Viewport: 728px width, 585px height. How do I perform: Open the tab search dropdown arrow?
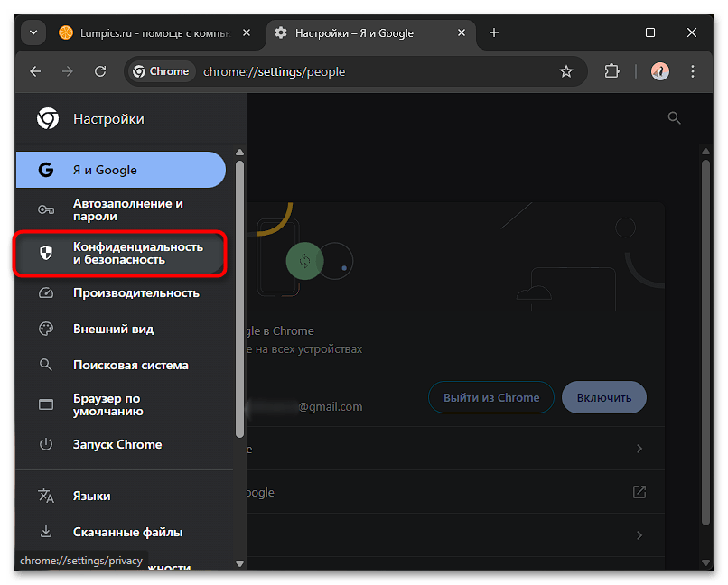[33, 32]
